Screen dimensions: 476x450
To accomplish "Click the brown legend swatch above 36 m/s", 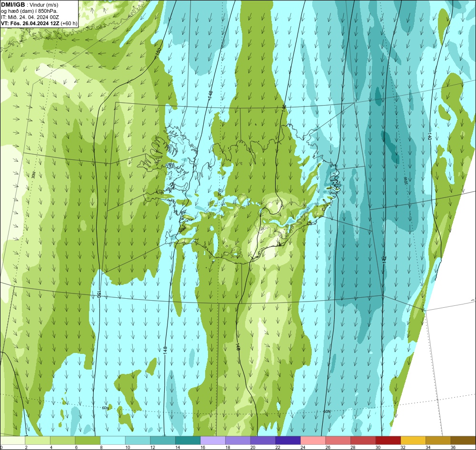I will coord(463,440).
